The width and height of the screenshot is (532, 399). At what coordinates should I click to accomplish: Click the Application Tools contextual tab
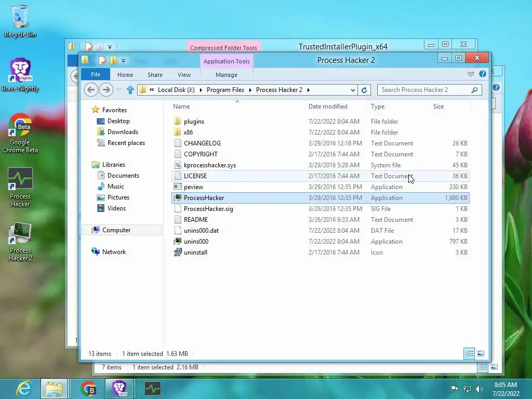tap(227, 61)
